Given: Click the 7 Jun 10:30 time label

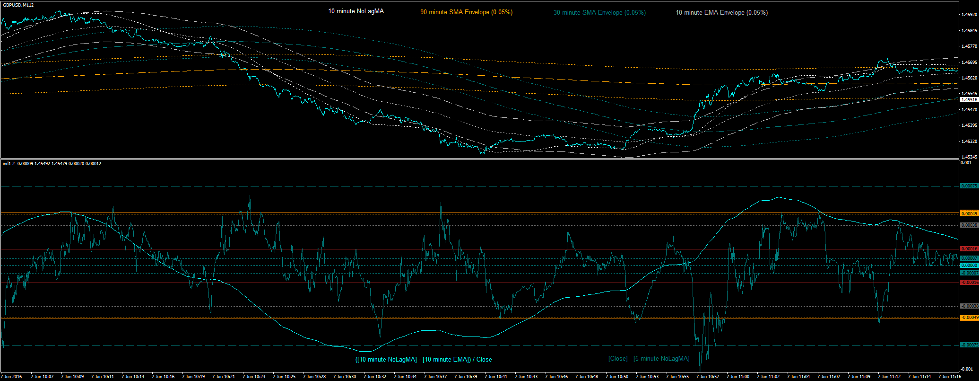Looking at the screenshot, I should (345, 377).
